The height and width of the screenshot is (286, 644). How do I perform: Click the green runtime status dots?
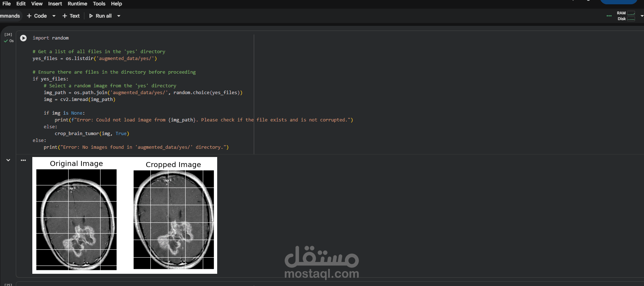tap(609, 16)
